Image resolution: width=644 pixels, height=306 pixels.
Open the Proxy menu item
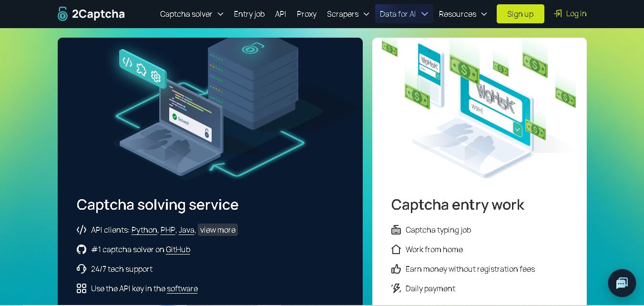[x=307, y=14]
